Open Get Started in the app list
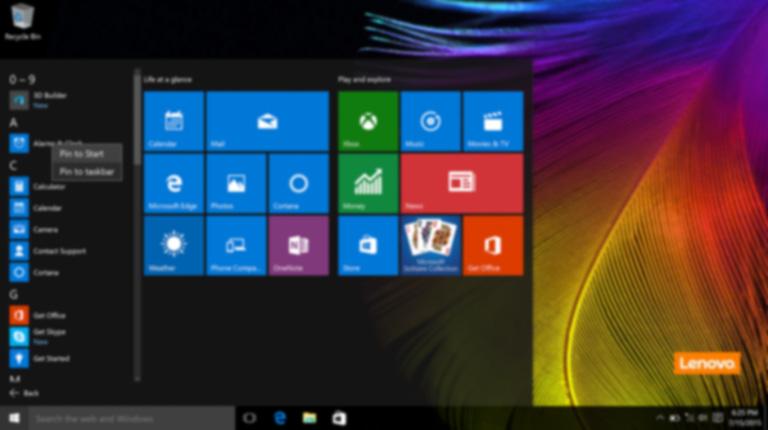768x430 pixels. point(69,358)
